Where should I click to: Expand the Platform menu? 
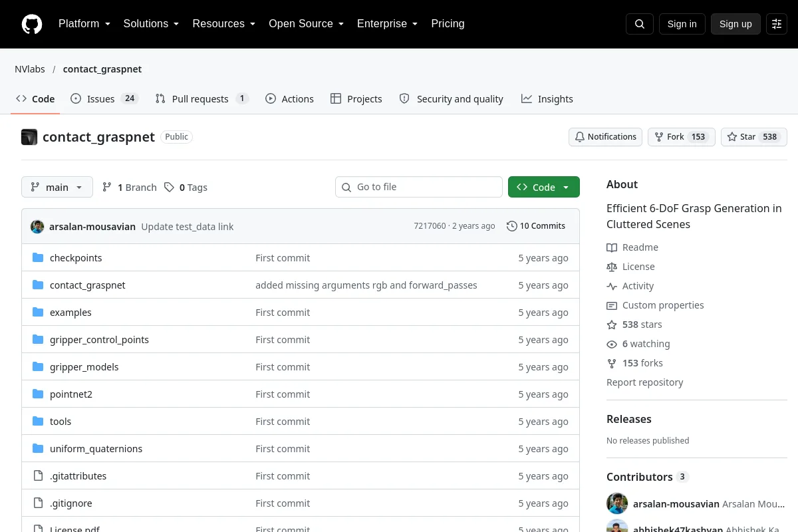pos(84,24)
